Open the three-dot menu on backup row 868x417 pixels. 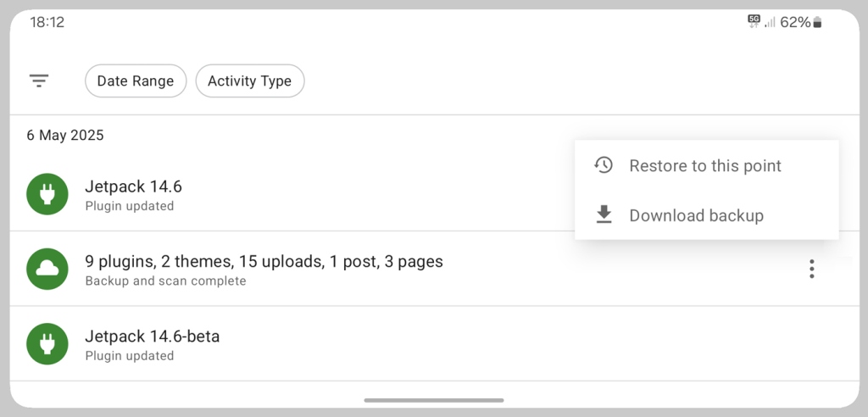click(811, 269)
